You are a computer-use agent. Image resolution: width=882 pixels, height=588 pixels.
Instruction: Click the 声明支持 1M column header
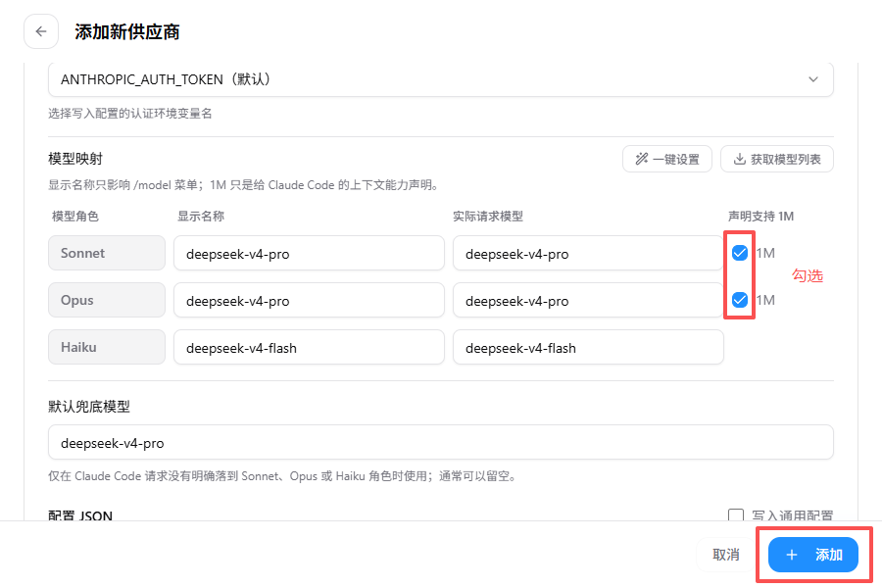click(x=760, y=216)
